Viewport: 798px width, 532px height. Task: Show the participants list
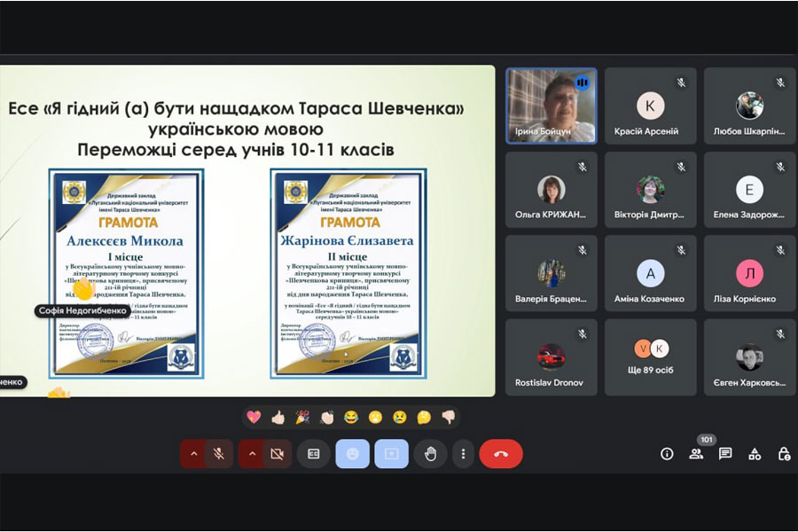click(x=696, y=454)
